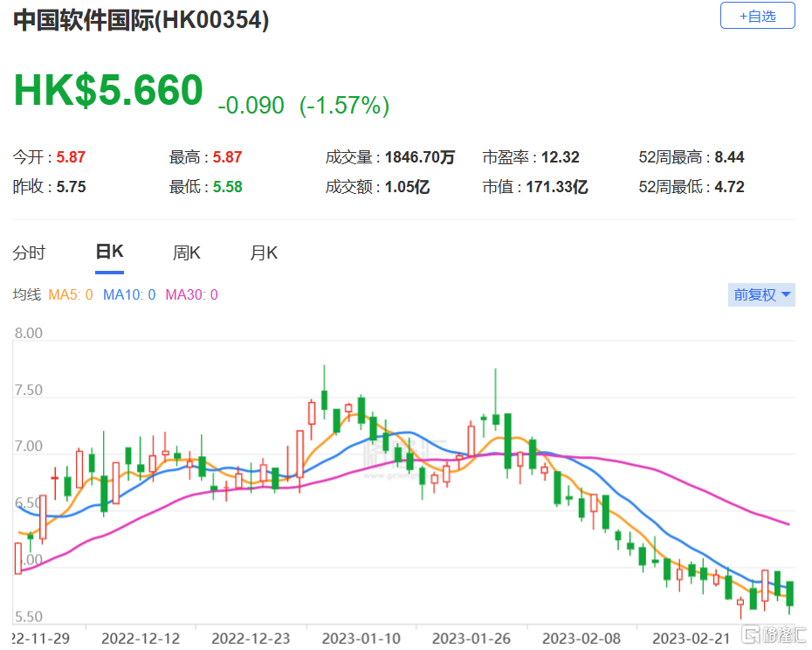The image size is (812, 650).
Task: Click the MA10 moving average label
Action: [x=129, y=295]
